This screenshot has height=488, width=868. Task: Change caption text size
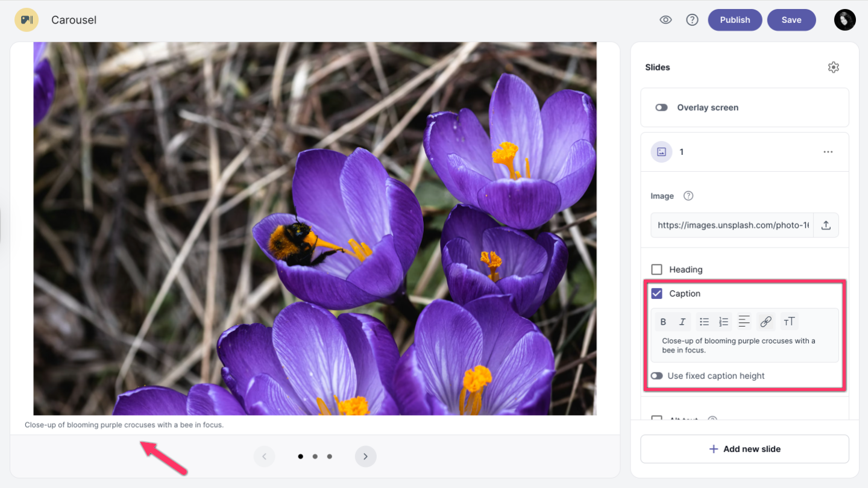pos(789,322)
